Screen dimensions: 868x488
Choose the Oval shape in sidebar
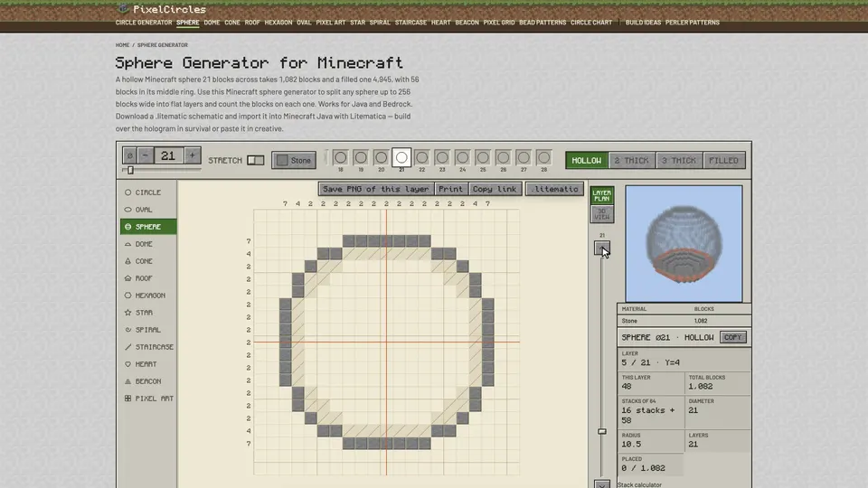point(148,209)
